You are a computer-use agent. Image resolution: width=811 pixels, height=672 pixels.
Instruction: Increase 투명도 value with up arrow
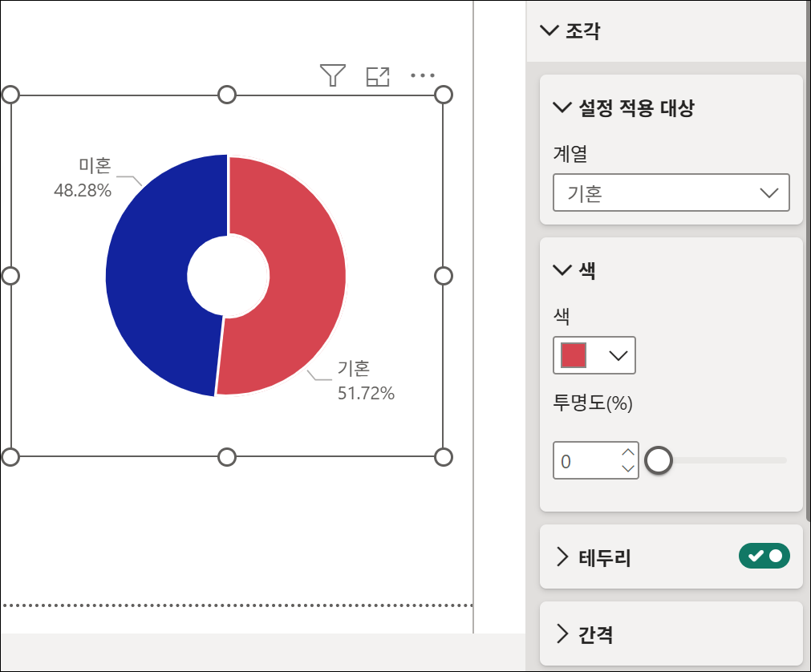tap(628, 452)
